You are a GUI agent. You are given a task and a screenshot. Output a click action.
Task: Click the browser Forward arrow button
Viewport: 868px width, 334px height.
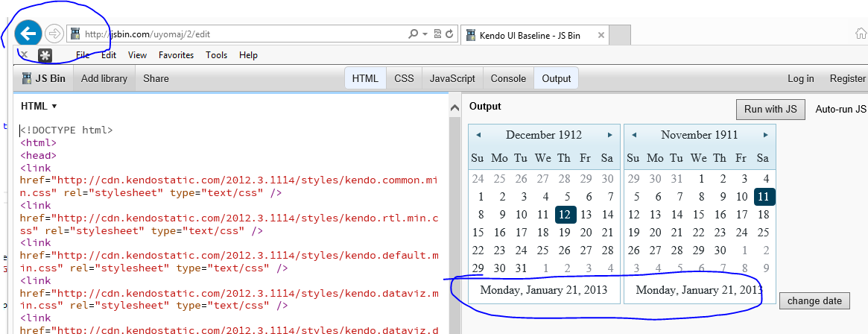pos(54,34)
